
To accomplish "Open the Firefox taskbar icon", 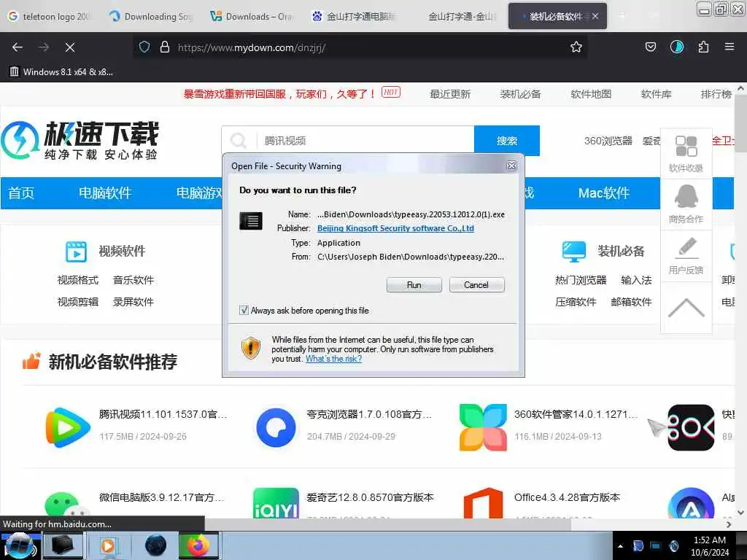I will (x=198, y=545).
